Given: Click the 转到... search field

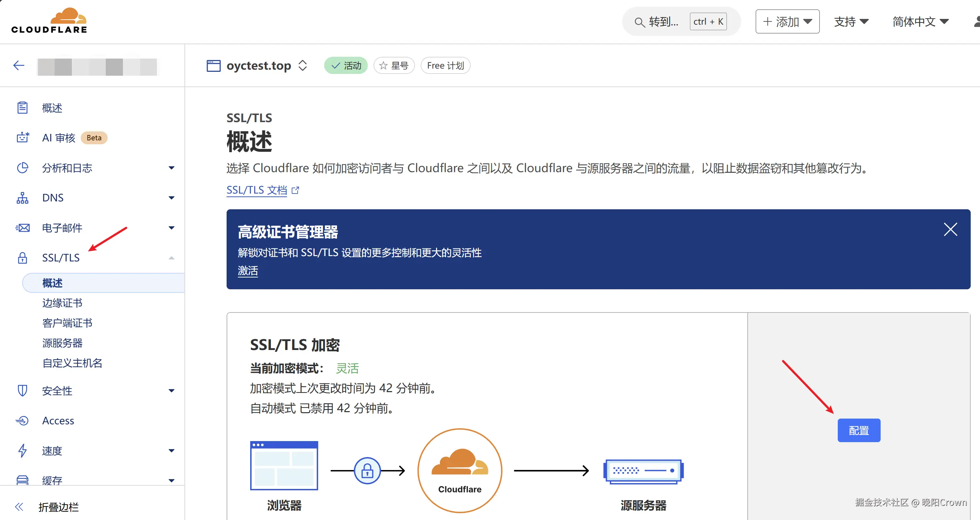Looking at the screenshot, I should pos(681,21).
